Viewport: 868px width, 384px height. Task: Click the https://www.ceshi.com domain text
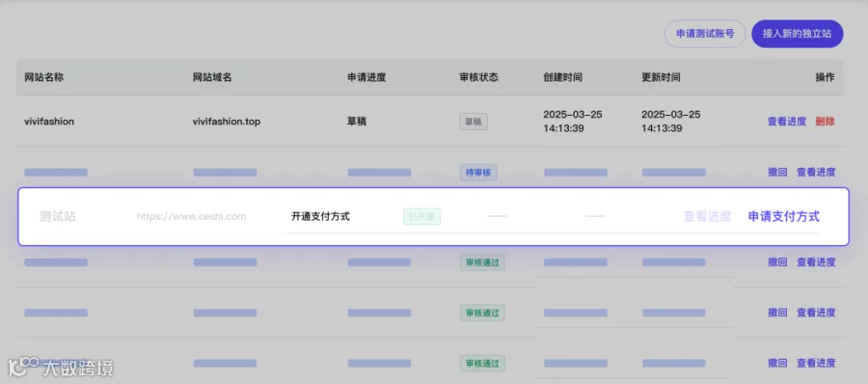click(x=191, y=217)
